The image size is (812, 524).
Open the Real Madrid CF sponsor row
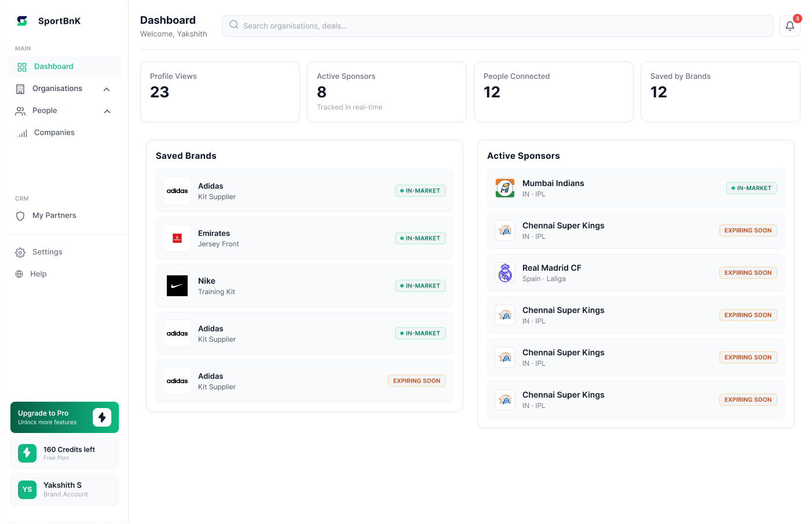636,272
